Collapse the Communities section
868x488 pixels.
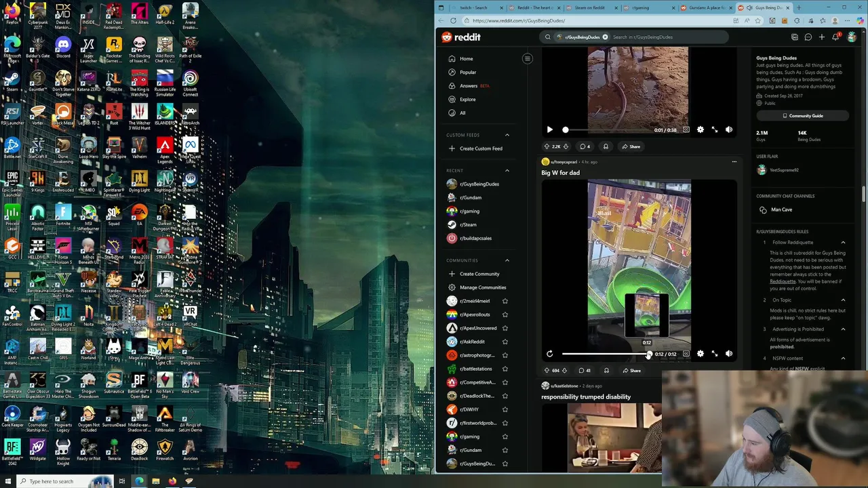(507, 260)
